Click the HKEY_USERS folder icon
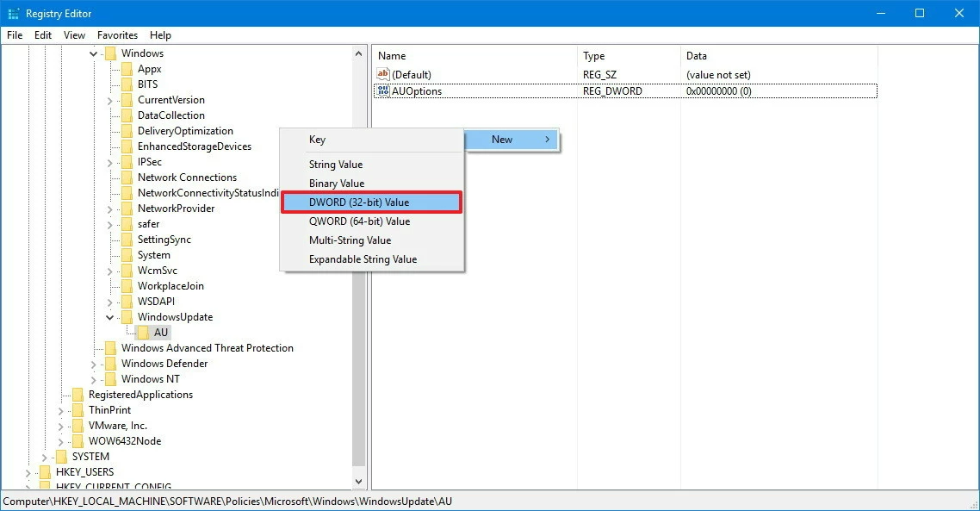Viewport: 980px width, 511px height. (x=45, y=472)
